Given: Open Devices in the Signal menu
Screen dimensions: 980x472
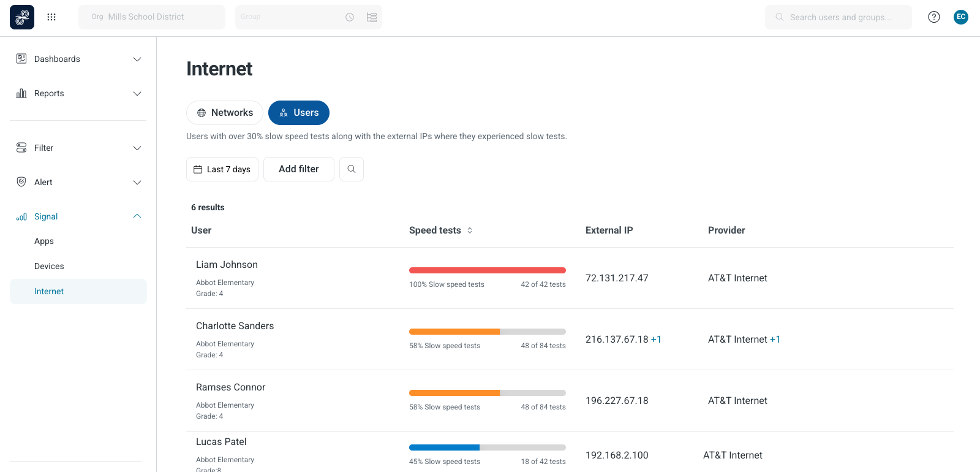Looking at the screenshot, I should [49, 266].
